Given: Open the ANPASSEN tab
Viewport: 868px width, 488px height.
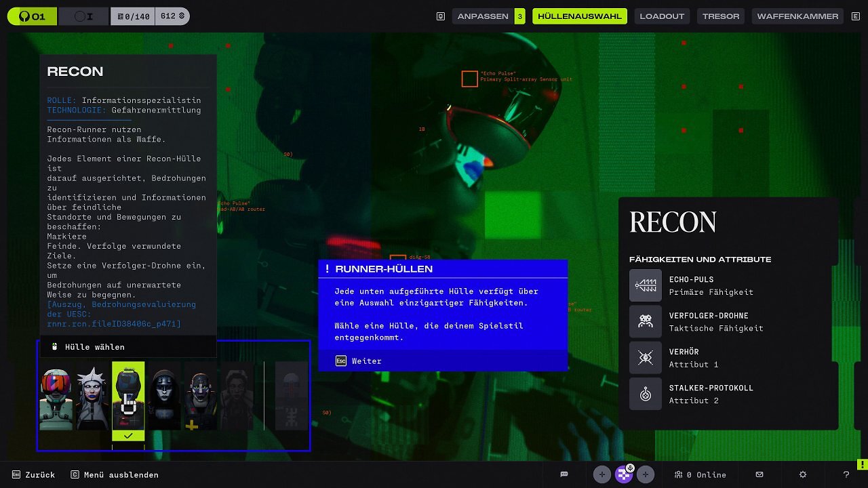Looking at the screenshot, I should coord(483,16).
